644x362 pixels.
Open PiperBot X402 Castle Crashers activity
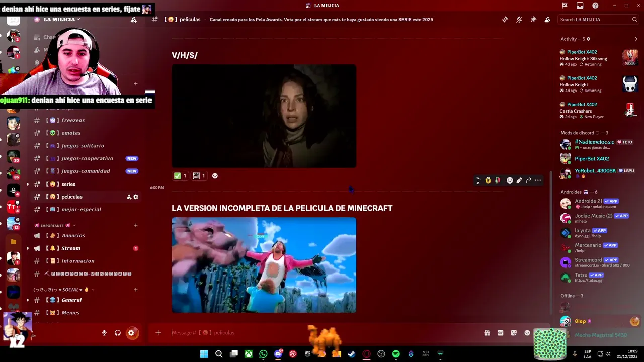599,110
